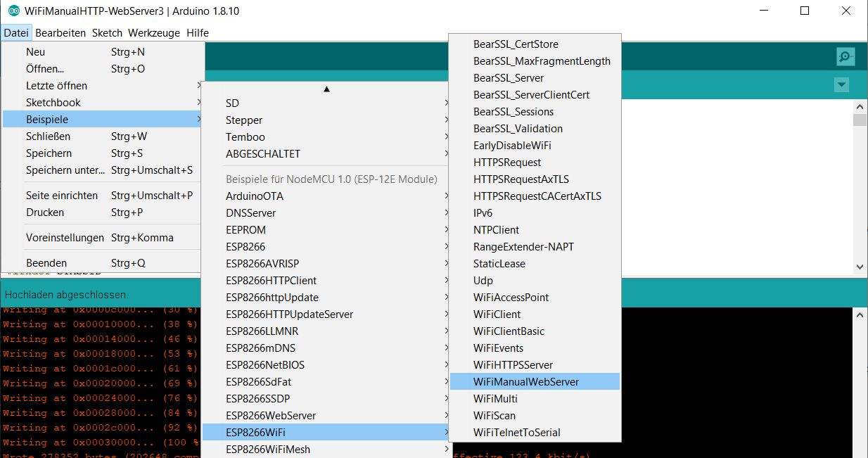Open the Werkzeuge menu
The image size is (868, 458).
tap(153, 32)
